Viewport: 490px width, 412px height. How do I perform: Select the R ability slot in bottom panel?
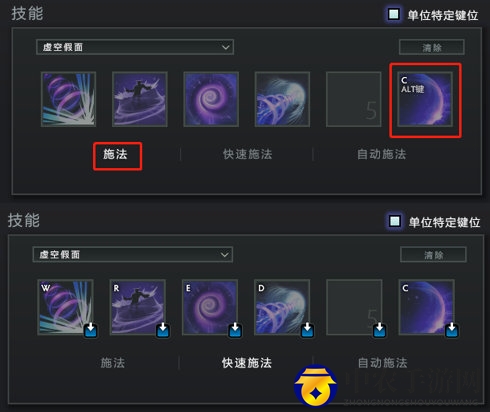pyautogui.click(x=137, y=307)
